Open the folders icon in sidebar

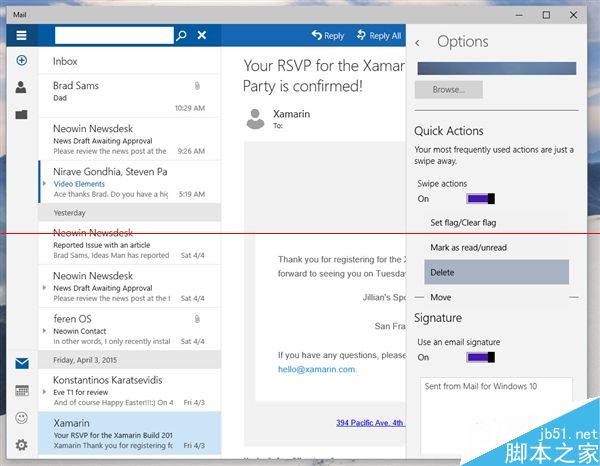pos(21,114)
